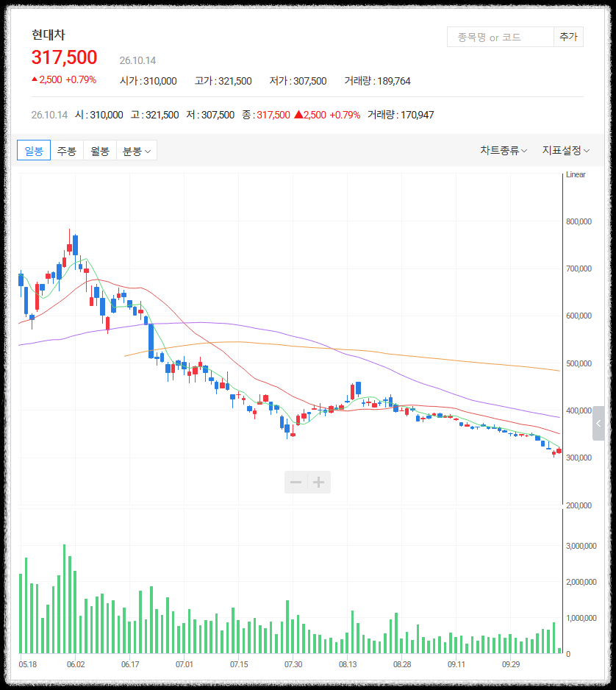Click the Linear scale label
This screenshot has width=616, height=690.
pos(576,174)
